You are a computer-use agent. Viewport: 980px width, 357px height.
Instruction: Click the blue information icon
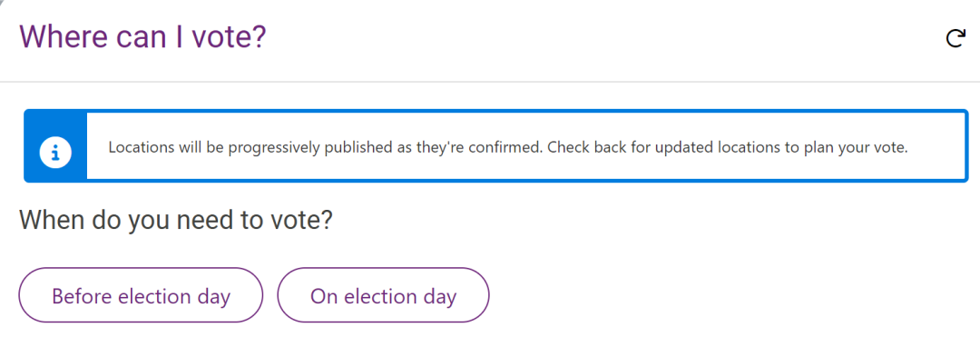pos(55,152)
